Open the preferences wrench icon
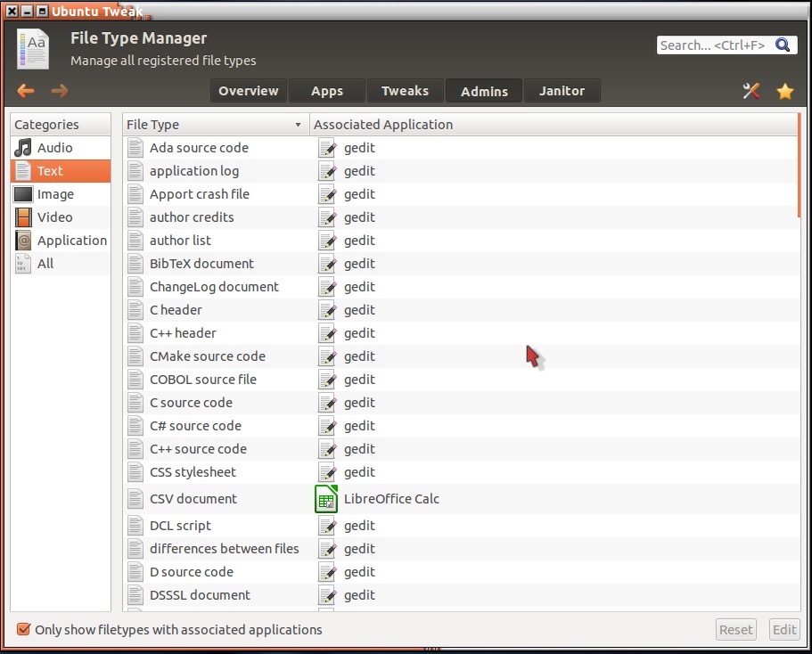This screenshot has width=812, height=654. (750, 91)
